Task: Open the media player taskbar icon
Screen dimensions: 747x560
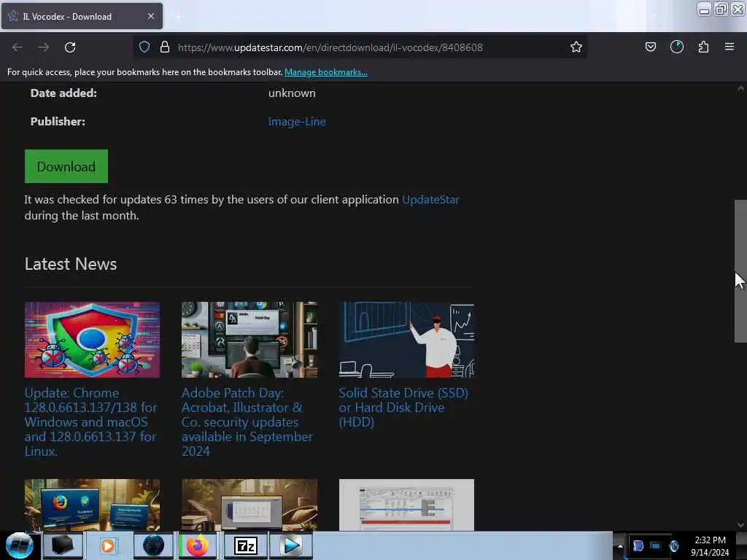Action: pyautogui.click(x=108, y=545)
